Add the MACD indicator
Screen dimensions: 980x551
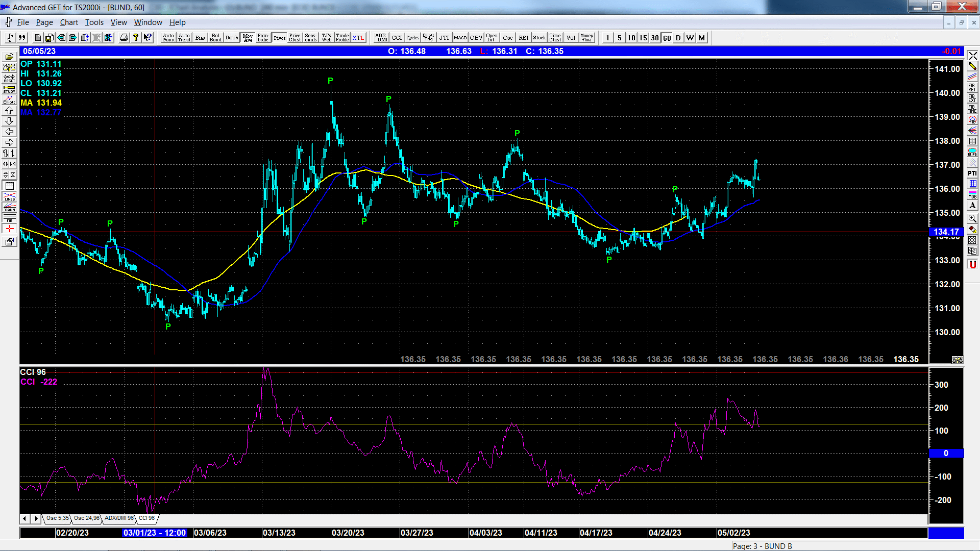click(x=460, y=38)
